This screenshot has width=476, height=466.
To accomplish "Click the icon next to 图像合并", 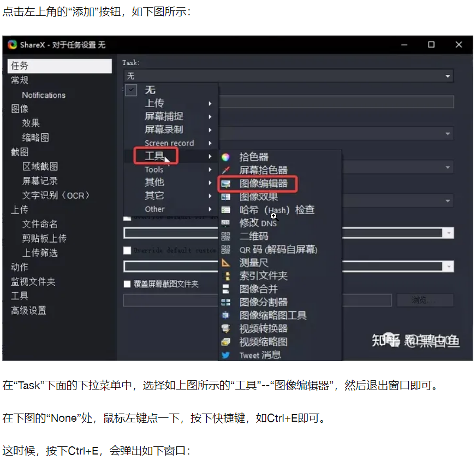I will [225, 289].
